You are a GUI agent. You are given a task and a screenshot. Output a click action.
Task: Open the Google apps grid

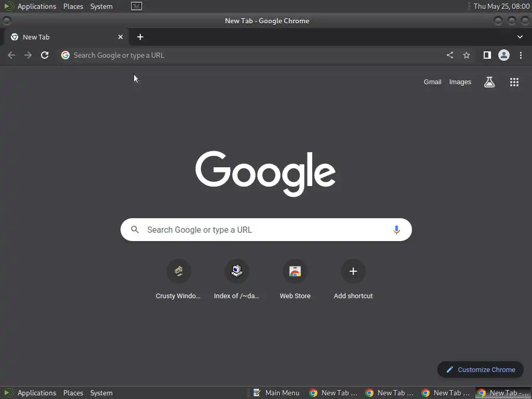pos(514,82)
